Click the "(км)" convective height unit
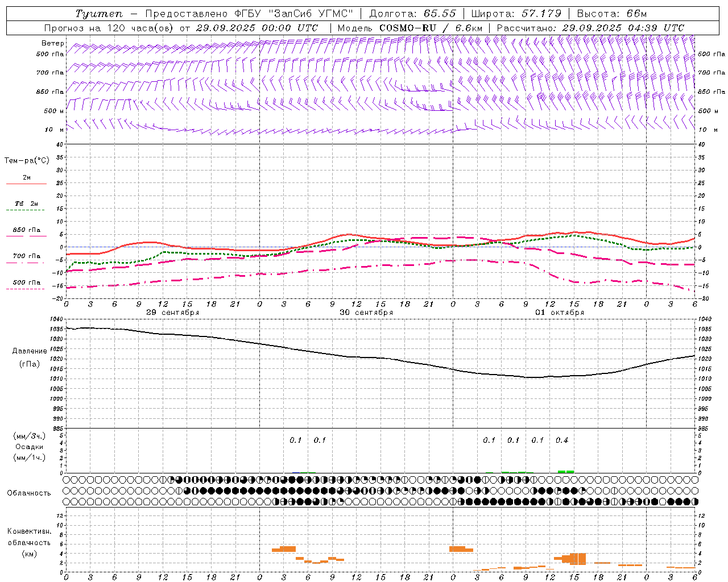 30,554
